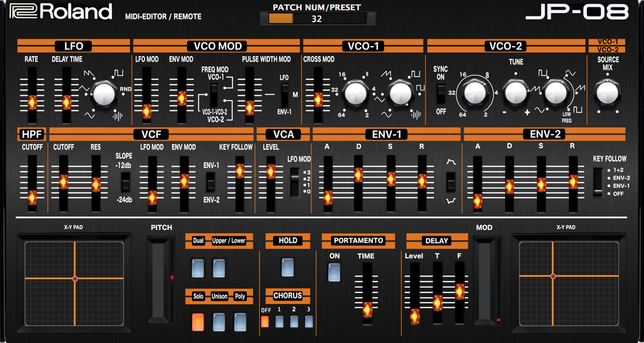Image resolution: width=644 pixels, height=343 pixels.
Task: Click the MIDI-EDITOR / REMOTE label
Action: (163, 17)
